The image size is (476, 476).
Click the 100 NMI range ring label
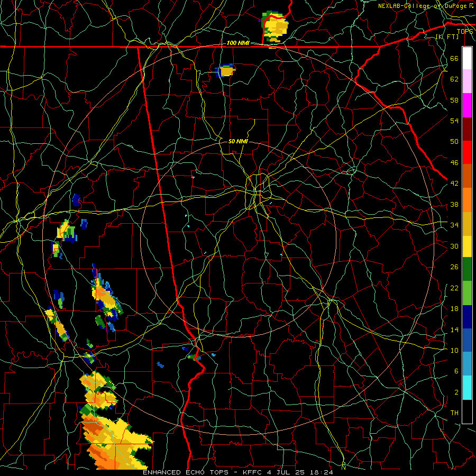click(x=238, y=43)
